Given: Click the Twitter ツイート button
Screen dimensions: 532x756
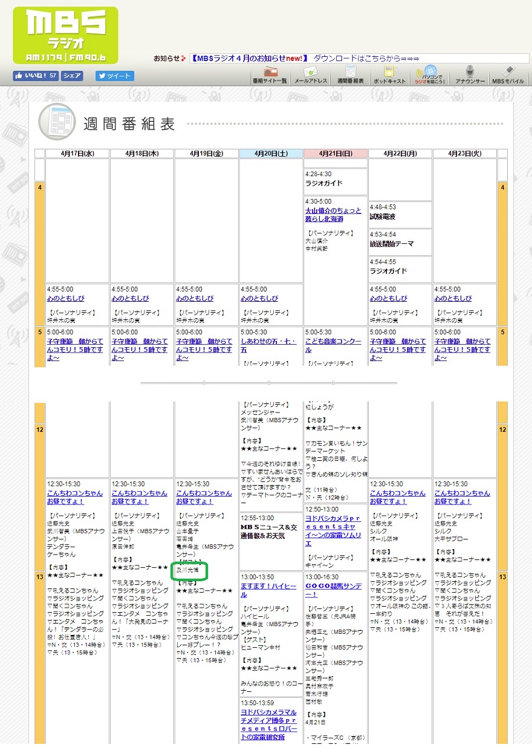Looking at the screenshot, I should [115, 76].
